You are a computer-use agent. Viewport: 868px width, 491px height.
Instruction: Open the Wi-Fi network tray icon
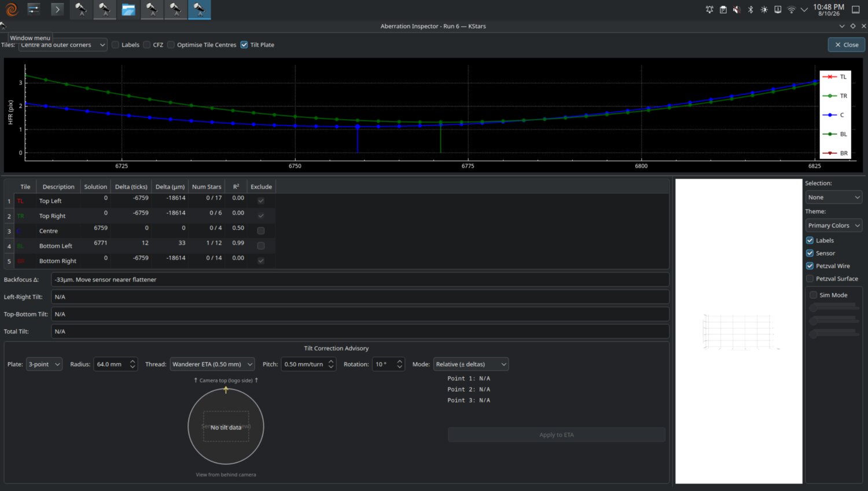click(x=792, y=10)
